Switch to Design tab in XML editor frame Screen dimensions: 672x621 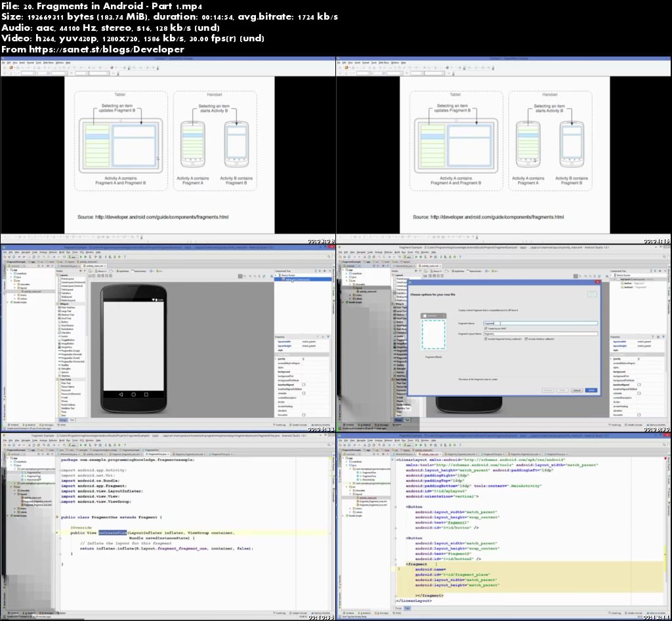coord(398,608)
